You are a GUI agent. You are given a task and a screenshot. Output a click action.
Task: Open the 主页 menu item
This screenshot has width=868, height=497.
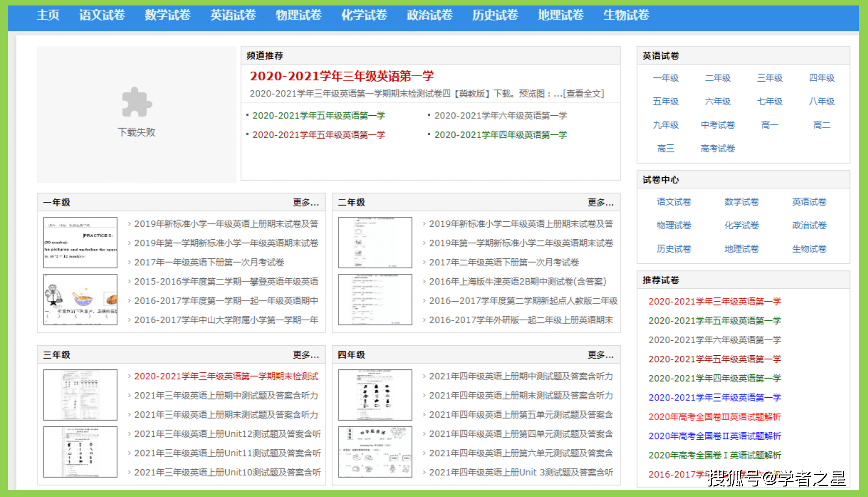tap(48, 15)
